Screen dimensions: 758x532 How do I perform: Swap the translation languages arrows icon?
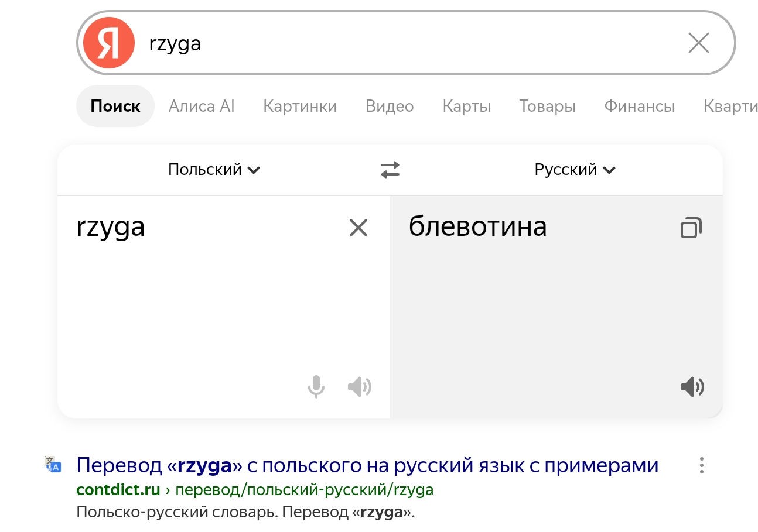click(x=390, y=170)
